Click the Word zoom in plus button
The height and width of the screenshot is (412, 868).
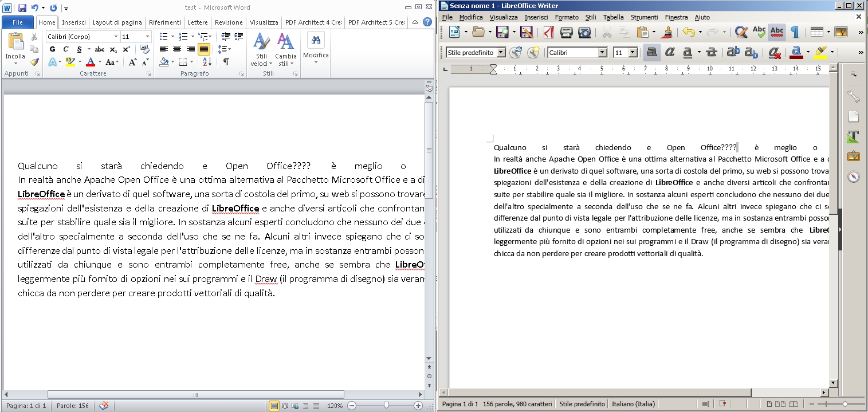click(x=418, y=406)
